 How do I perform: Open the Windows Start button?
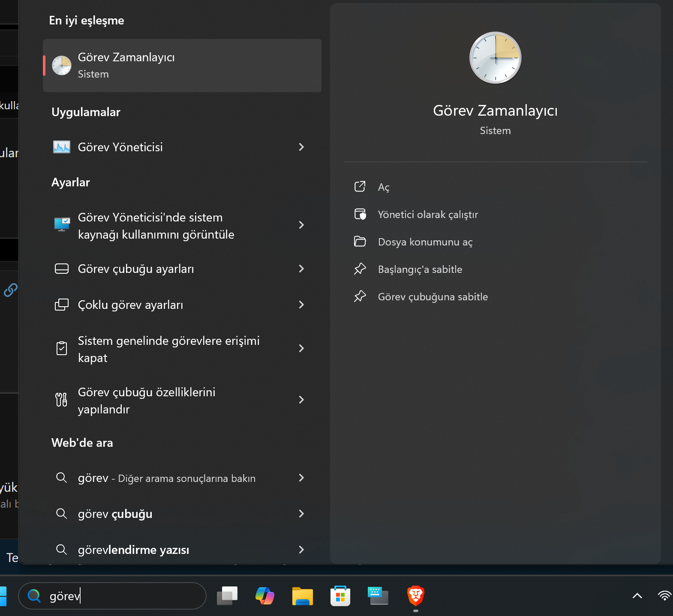3,596
